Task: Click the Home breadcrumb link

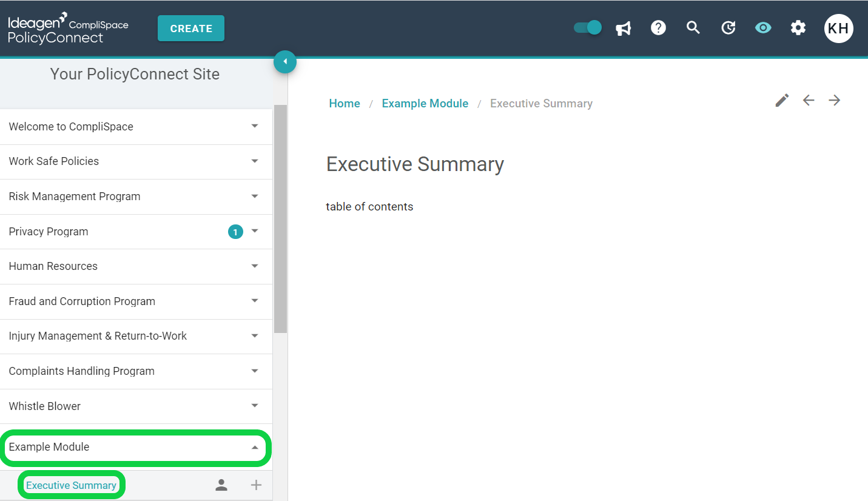Action: pos(344,103)
